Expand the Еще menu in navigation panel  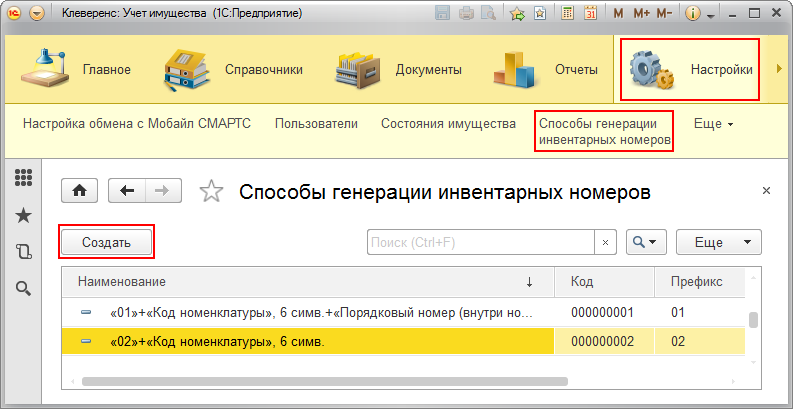(713, 124)
